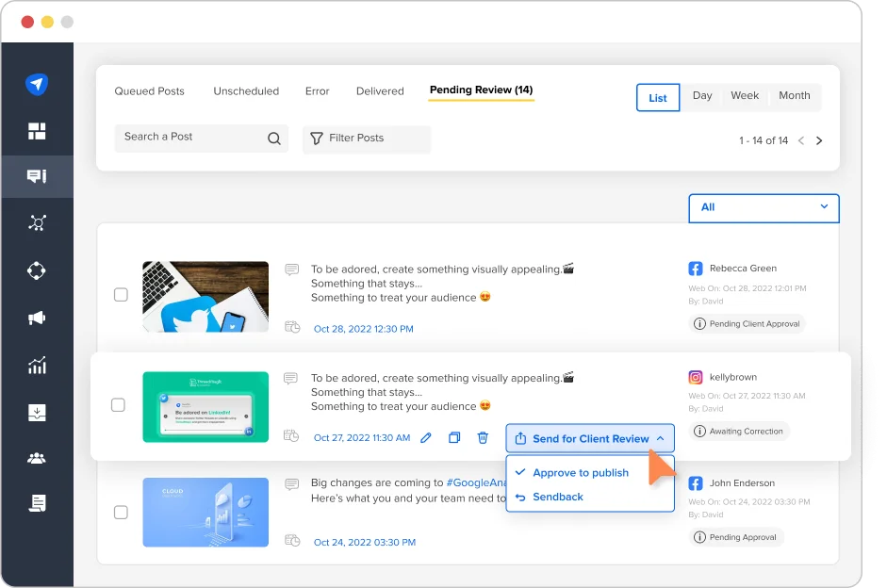Open the dashboard grid icon in sidebar
Image resolution: width=887 pixels, height=588 pixels.
coord(38,131)
